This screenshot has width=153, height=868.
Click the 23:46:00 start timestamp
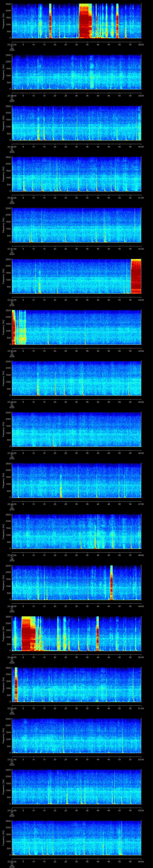click(x=12, y=504)
